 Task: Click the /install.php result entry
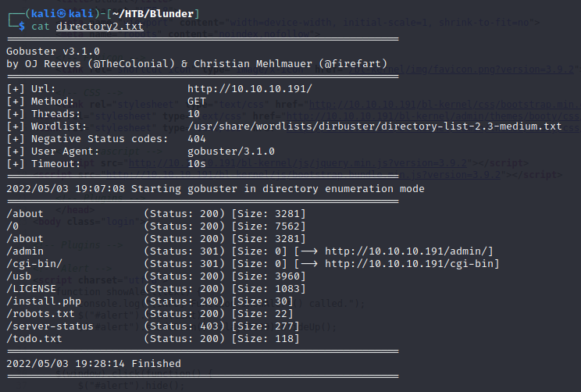[44, 301]
